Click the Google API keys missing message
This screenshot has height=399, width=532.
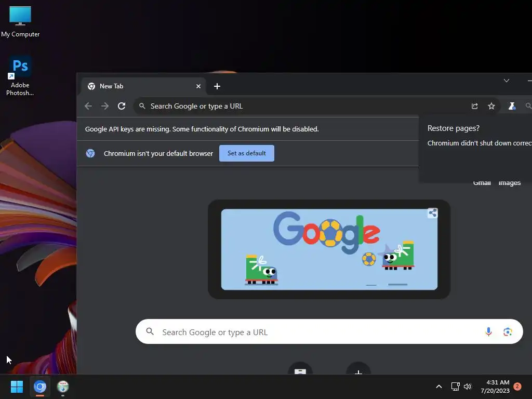202,129
